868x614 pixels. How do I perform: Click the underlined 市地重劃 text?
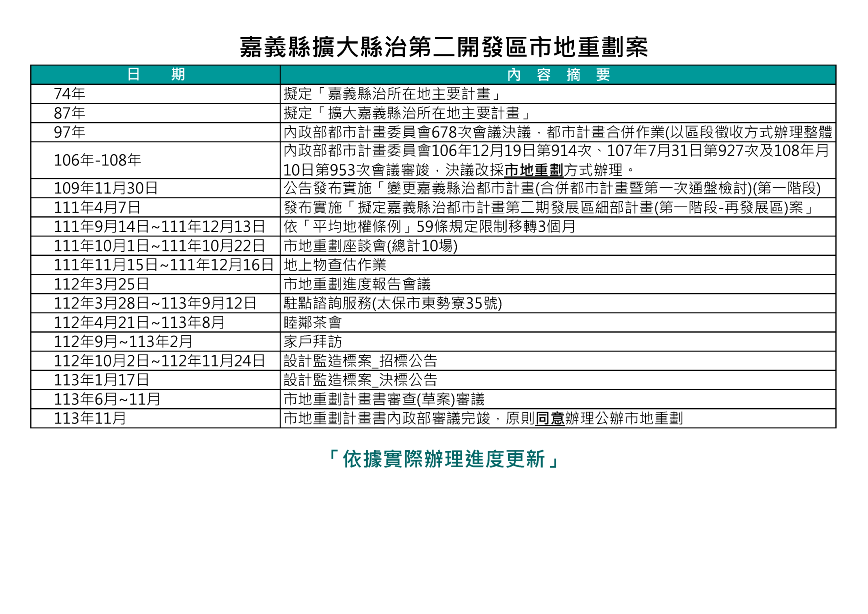pyautogui.click(x=534, y=170)
